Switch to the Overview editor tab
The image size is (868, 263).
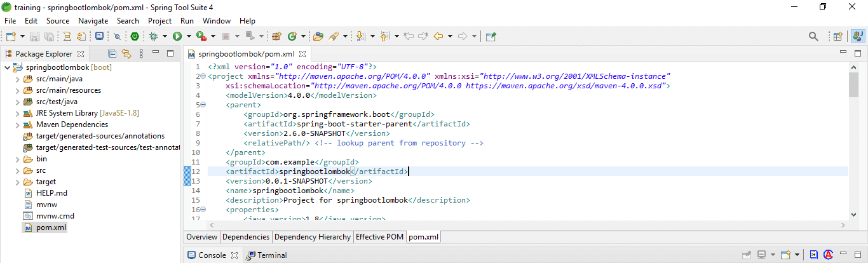point(201,237)
